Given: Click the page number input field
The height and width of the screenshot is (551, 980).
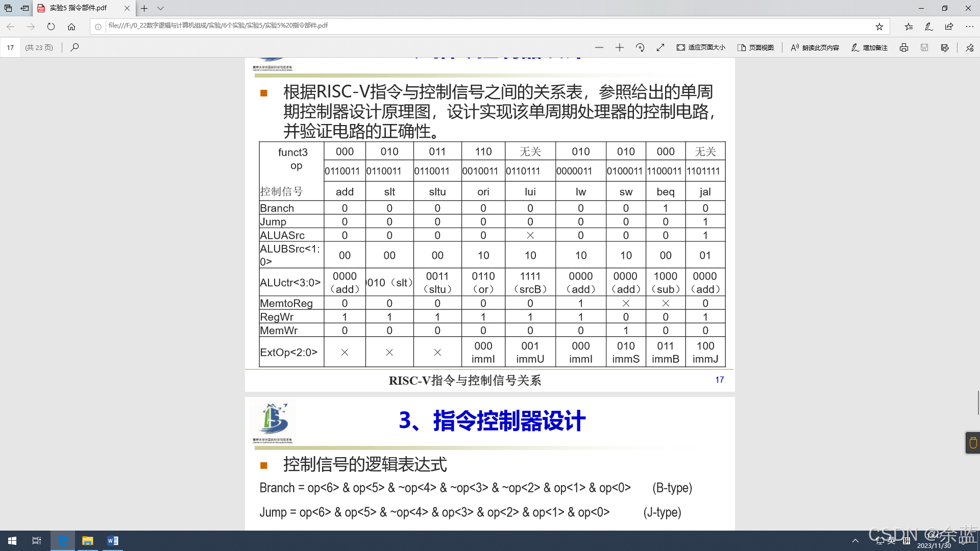Looking at the screenshot, I should coord(10,47).
